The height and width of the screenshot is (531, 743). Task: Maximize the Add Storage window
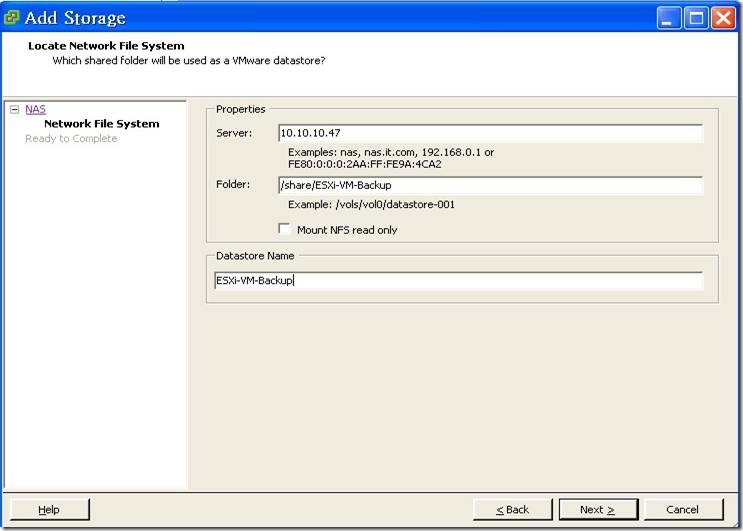pyautogui.click(x=696, y=18)
